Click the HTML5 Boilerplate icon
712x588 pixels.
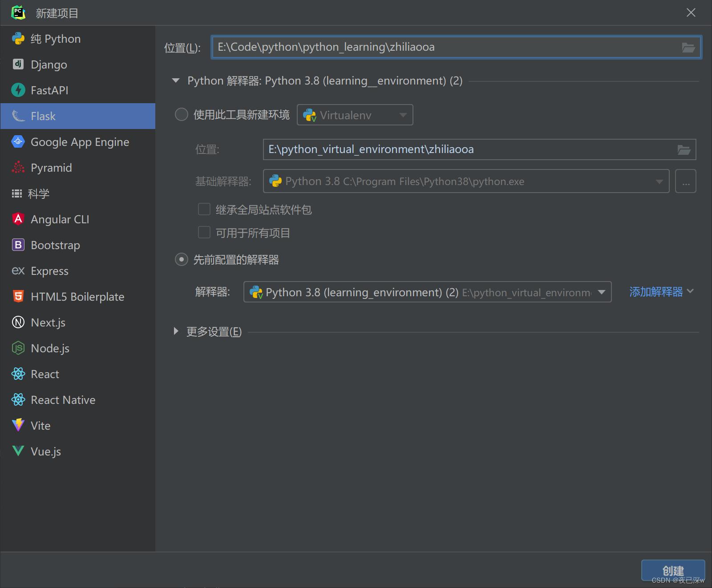click(18, 296)
